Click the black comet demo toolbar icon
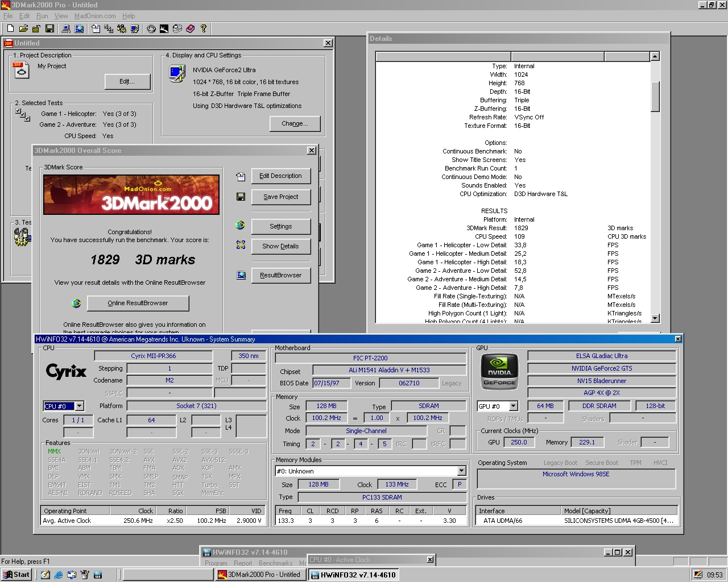728x582 pixels. point(164,28)
